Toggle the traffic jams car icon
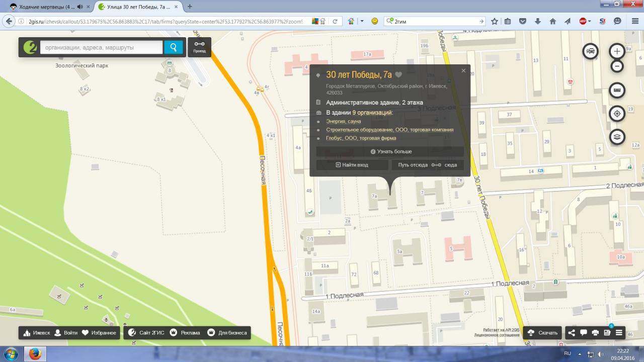The width and height of the screenshot is (644, 362). click(591, 51)
